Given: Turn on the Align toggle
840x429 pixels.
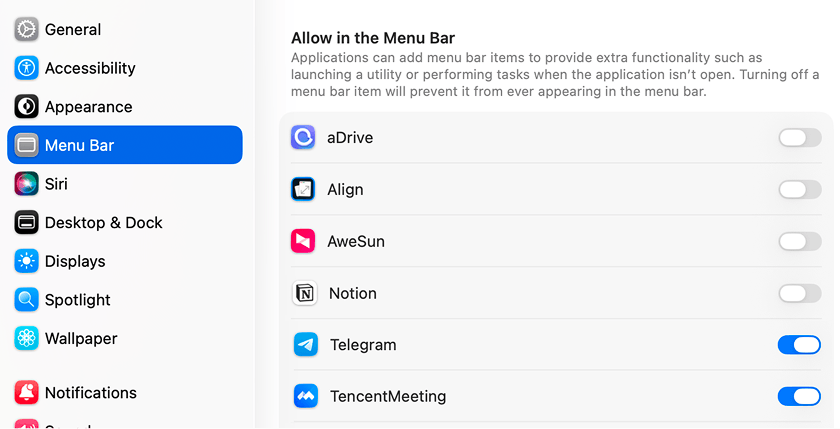Looking at the screenshot, I should pyautogui.click(x=800, y=190).
